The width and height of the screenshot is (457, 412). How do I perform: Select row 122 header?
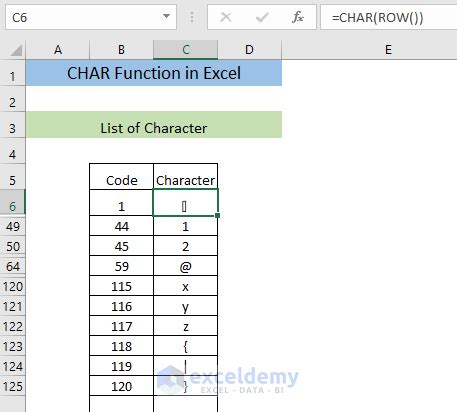[x=13, y=326]
